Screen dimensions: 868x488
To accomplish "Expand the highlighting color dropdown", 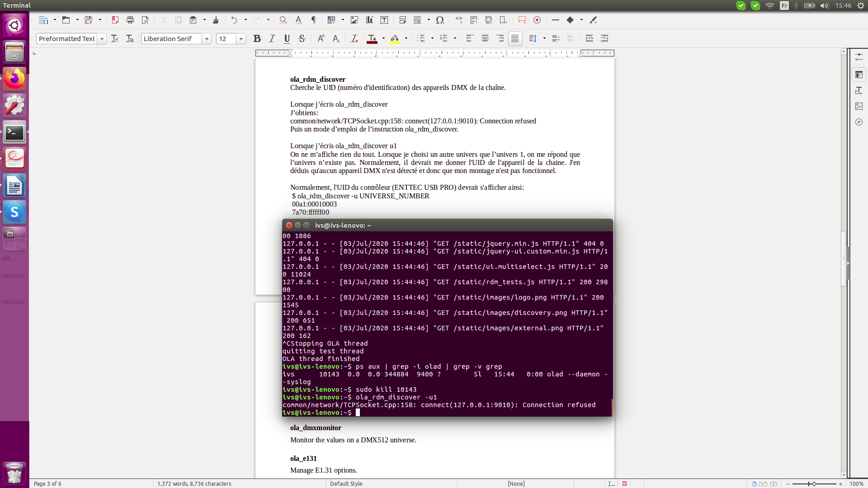I will (406, 39).
